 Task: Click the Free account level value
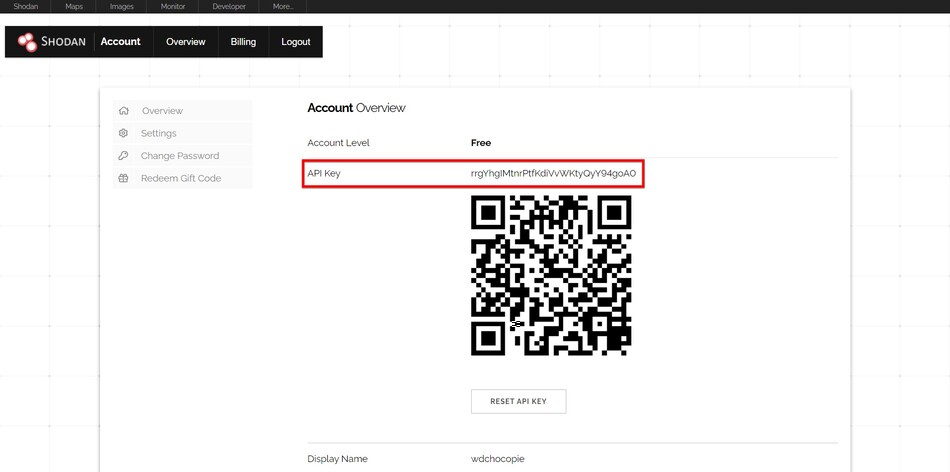click(x=481, y=143)
